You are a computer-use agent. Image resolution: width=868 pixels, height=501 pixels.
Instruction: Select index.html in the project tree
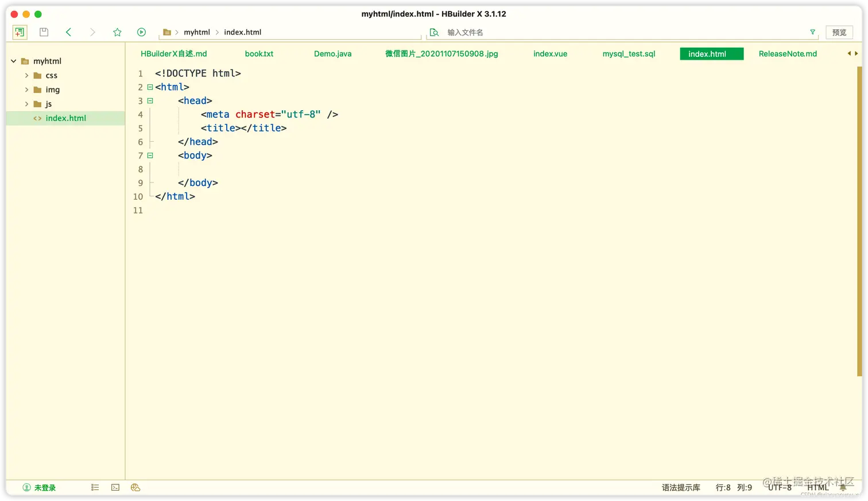[x=65, y=118]
